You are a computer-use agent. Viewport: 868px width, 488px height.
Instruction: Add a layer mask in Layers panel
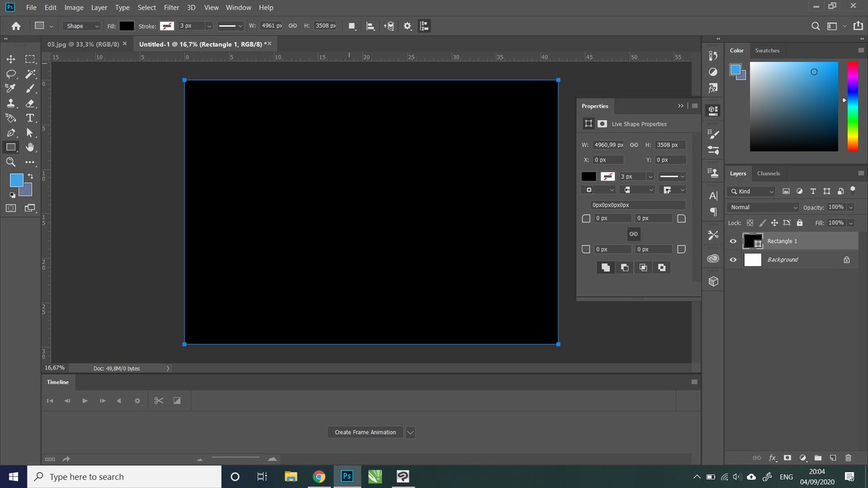tap(788, 458)
